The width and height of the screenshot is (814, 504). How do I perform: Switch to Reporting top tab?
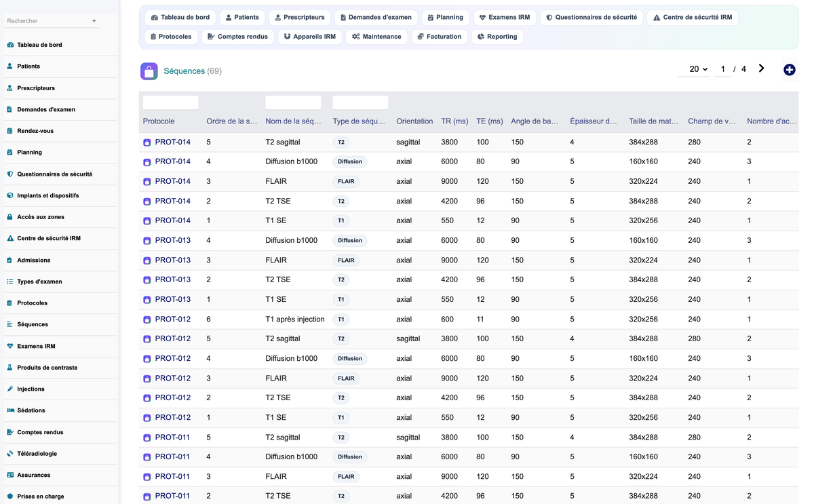pyautogui.click(x=497, y=37)
